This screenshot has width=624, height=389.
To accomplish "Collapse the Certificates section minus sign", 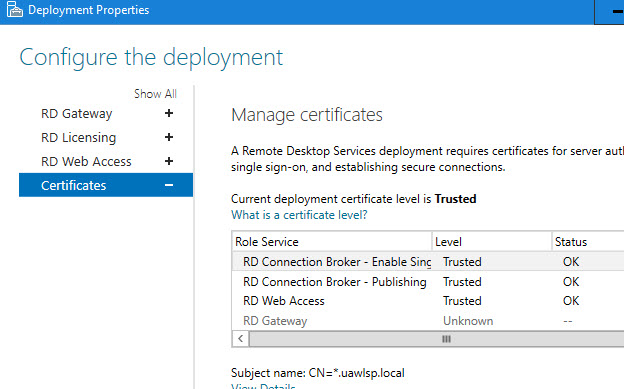I will click(x=169, y=185).
